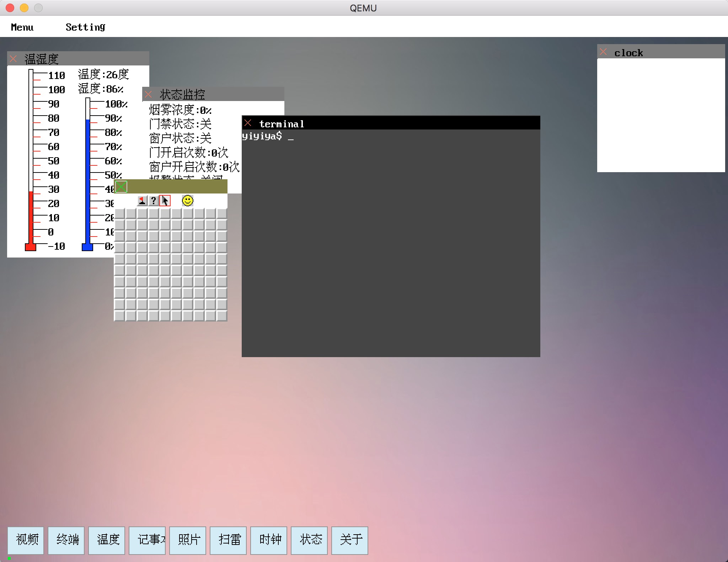Reveal the top-left minesweeper grid cell
The image size is (728, 562).
pyautogui.click(x=120, y=213)
